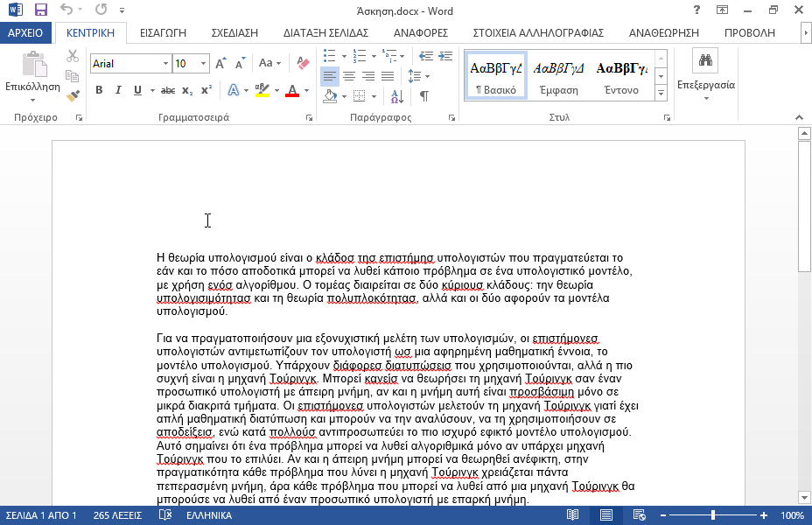Sort text with the A-Z icon
This screenshot has width=812, height=525.
tap(397, 95)
